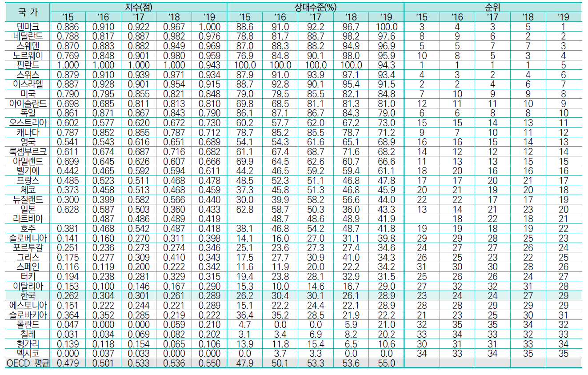This screenshot has width=588, height=375.
Task: Click the 체코 country cell
Action: pos(28,190)
